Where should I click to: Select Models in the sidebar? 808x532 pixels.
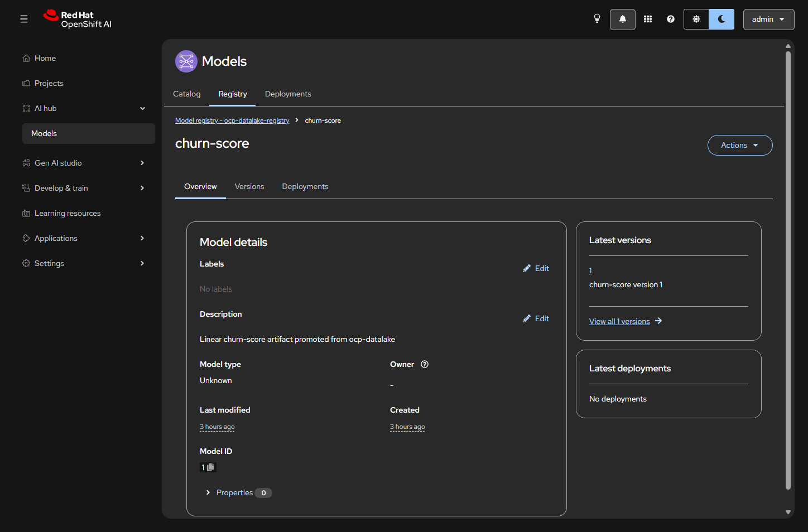[89, 133]
